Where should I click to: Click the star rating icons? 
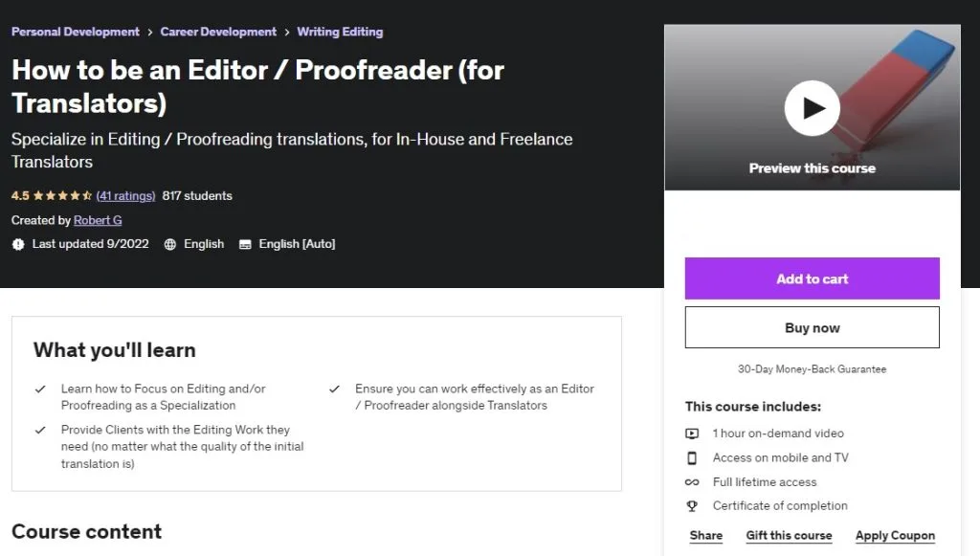pyautogui.click(x=62, y=195)
